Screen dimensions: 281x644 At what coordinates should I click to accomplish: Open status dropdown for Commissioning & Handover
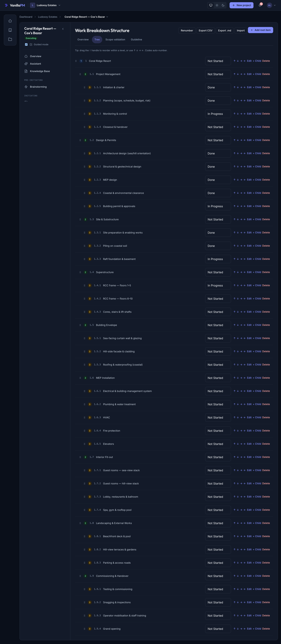pos(218,576)
